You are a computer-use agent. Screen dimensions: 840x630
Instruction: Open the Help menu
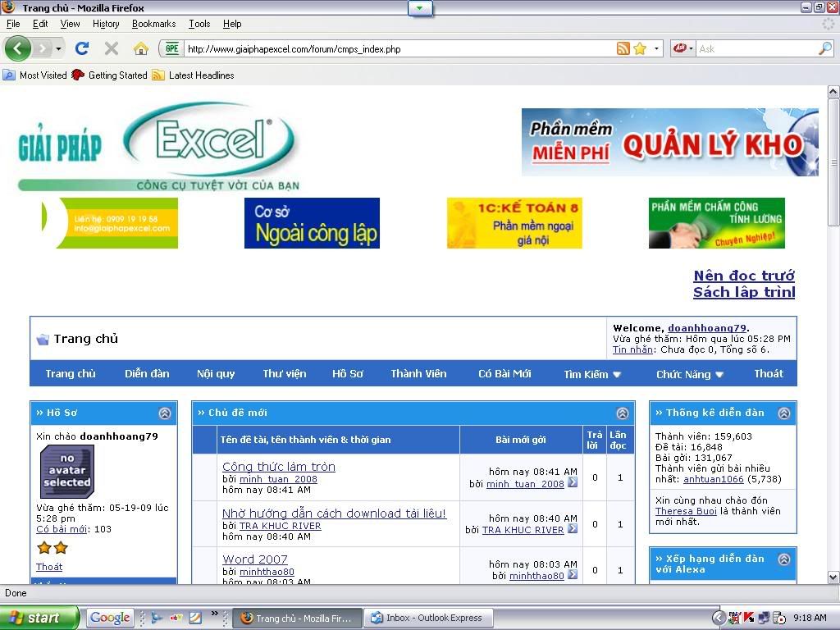pyautogui.click(x=232, y=24)
